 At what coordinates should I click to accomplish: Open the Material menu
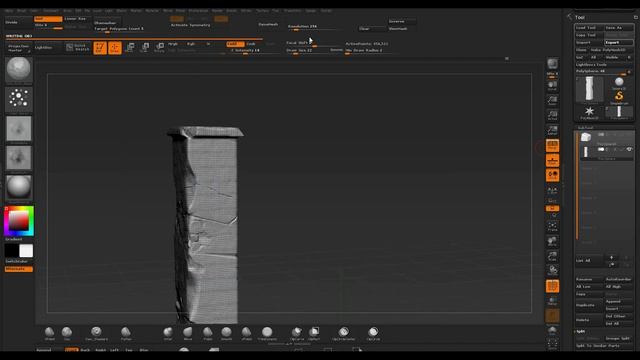[x=152, y=11]
